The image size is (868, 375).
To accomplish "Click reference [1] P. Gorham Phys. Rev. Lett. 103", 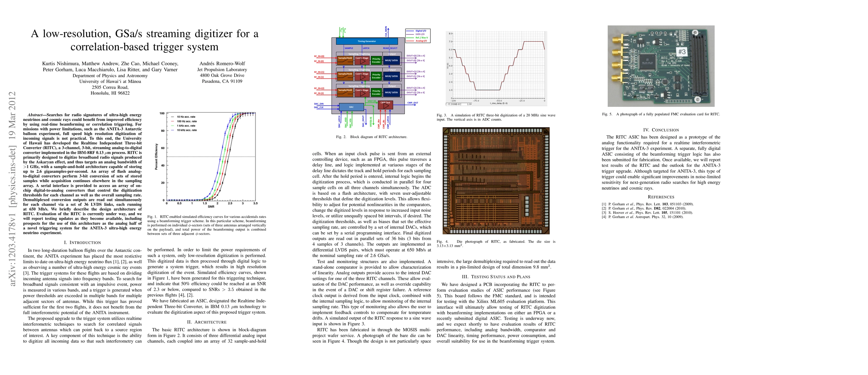I will pos(648,204).
